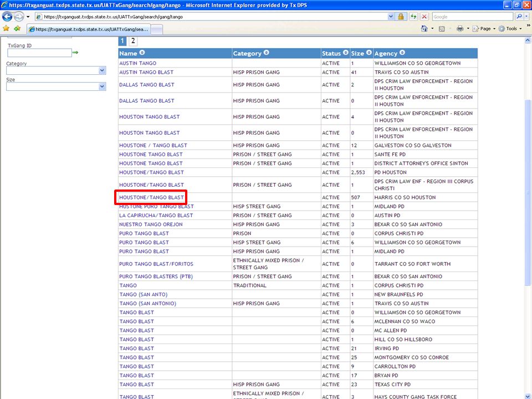The image size is (532, 399).
Task: Open the Tools menu
Action: point(510,28)
